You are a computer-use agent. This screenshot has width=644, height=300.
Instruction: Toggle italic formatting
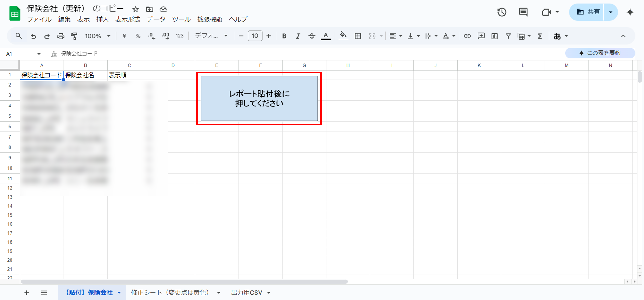298,36
